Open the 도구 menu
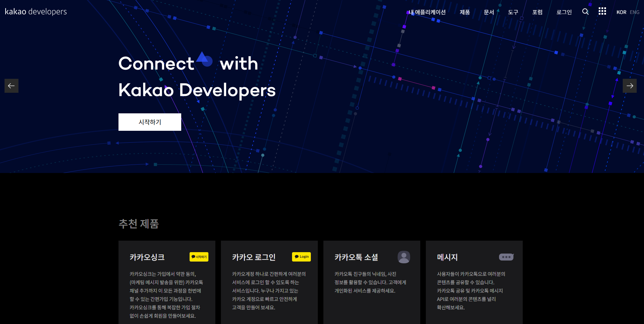This screenshot has width=644, height=324. 513,12
